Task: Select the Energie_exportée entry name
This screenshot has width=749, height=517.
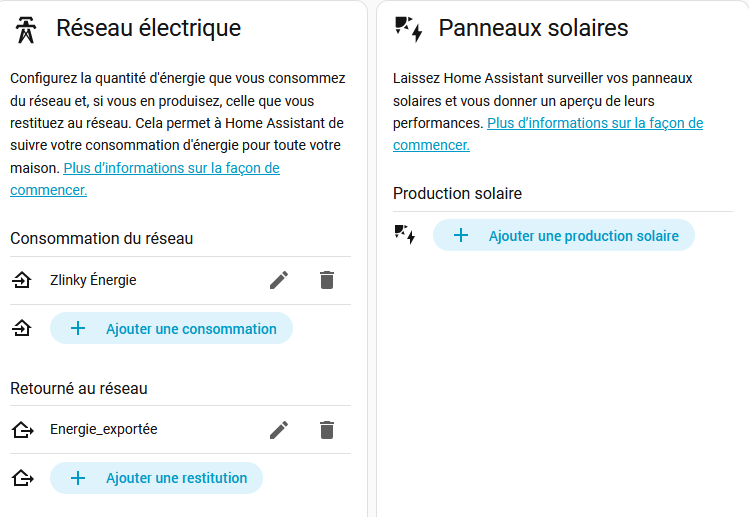Action: click(x=103, y=430)
